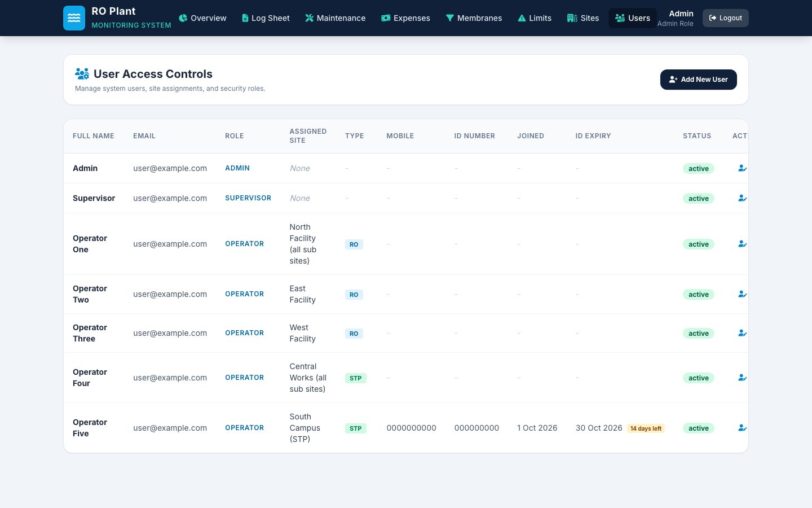Viewport: 812px width, 508px height.
Task: Click Operator One's OPERATOR role label
Action: (245, 244)
